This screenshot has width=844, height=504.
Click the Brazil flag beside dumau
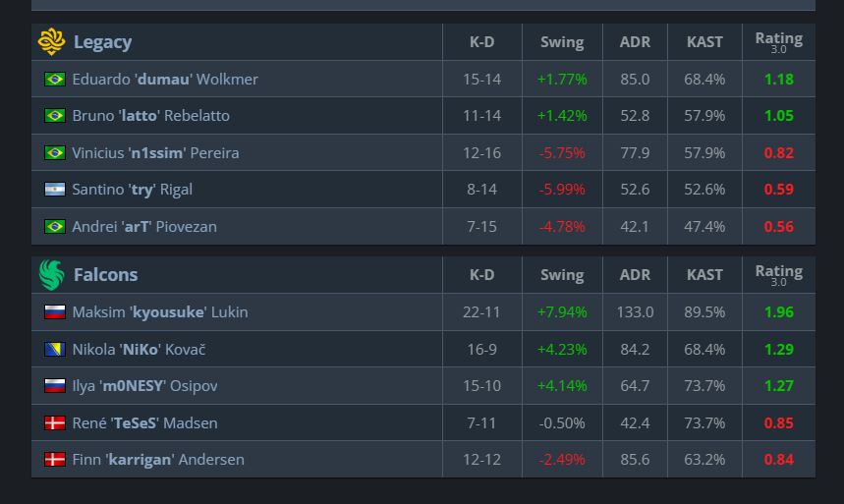click(55, 80)
